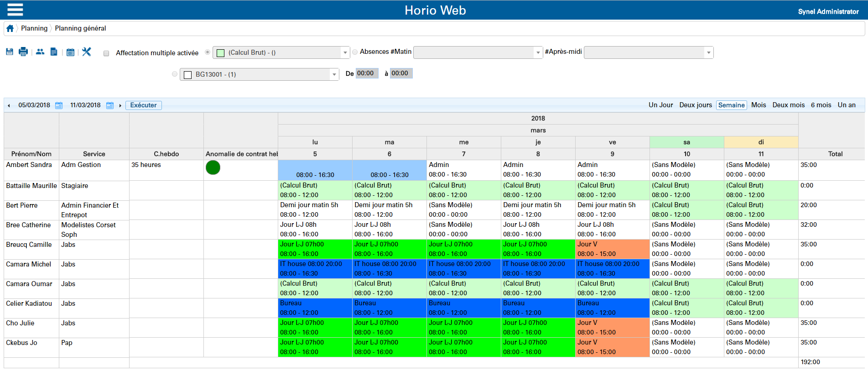Screen dimensions: 868x371
Task: Open the tools wrench icon
Action: [x=87, y=52]
